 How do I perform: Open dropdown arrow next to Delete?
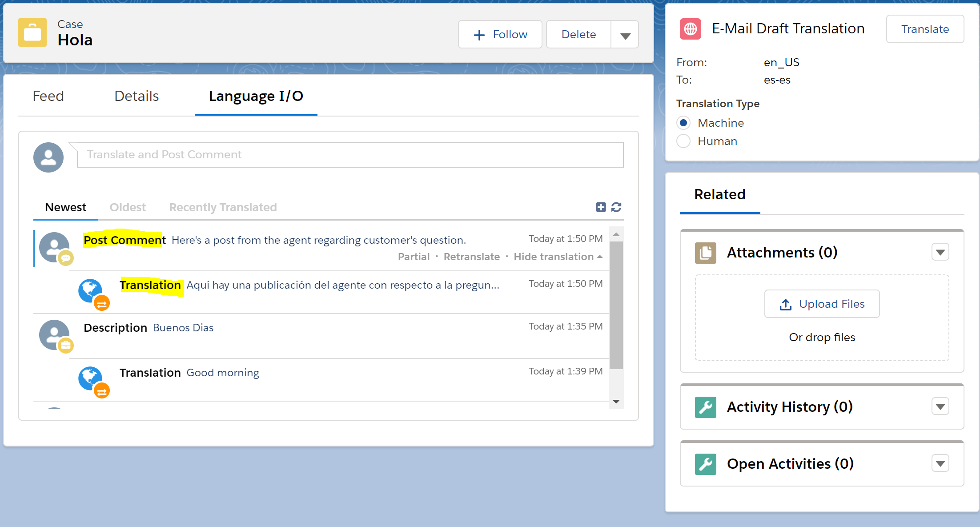[625, 35]
